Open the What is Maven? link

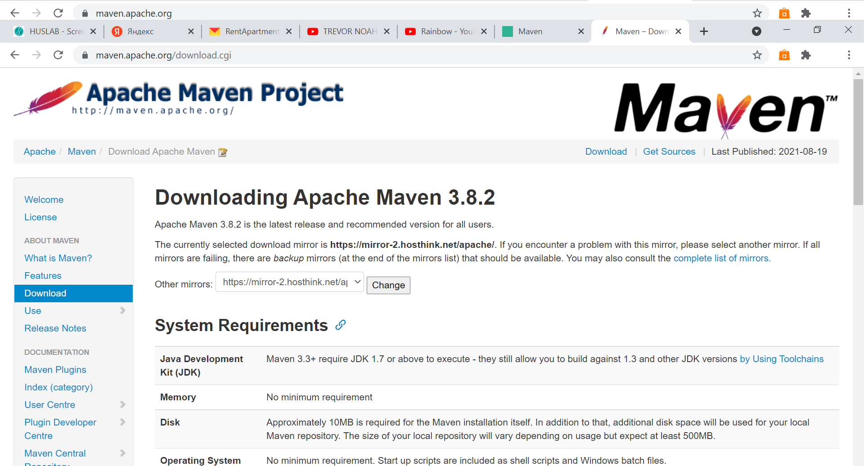click(58, 258)
